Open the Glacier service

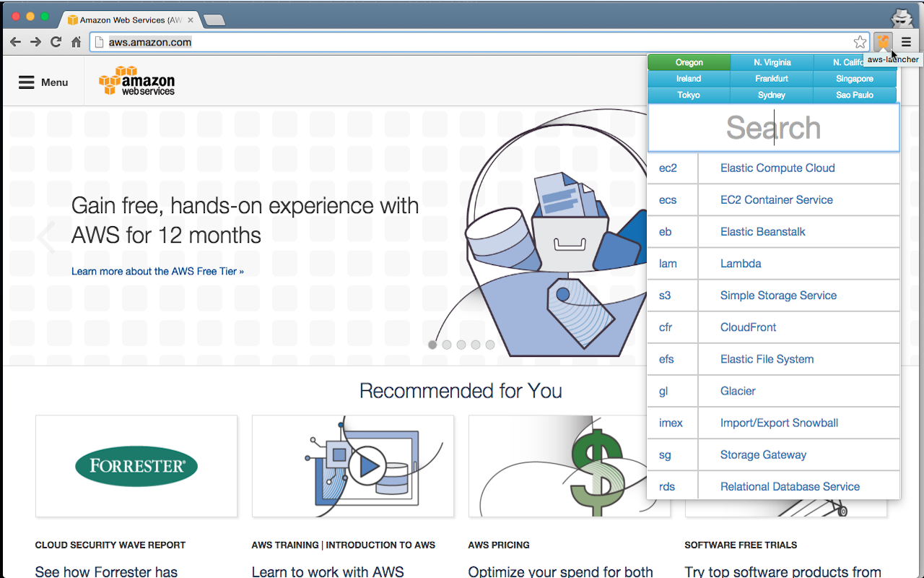pos(799,391)
